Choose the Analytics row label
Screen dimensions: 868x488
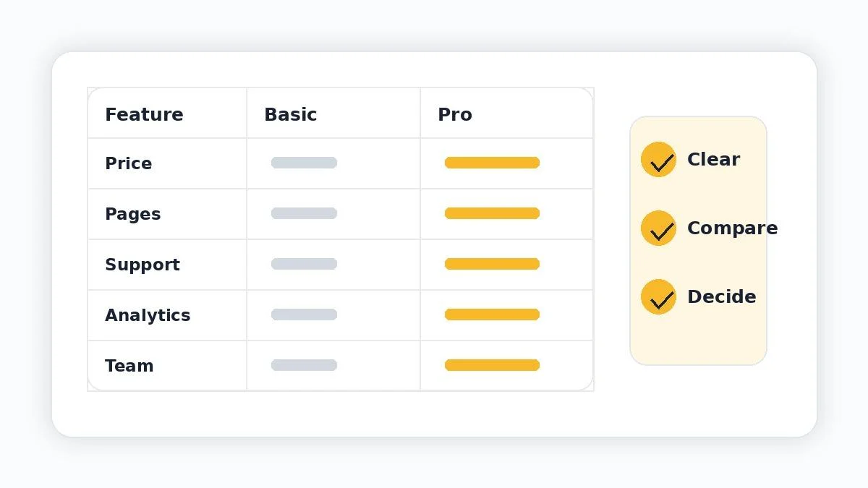(x=148, y=315)
